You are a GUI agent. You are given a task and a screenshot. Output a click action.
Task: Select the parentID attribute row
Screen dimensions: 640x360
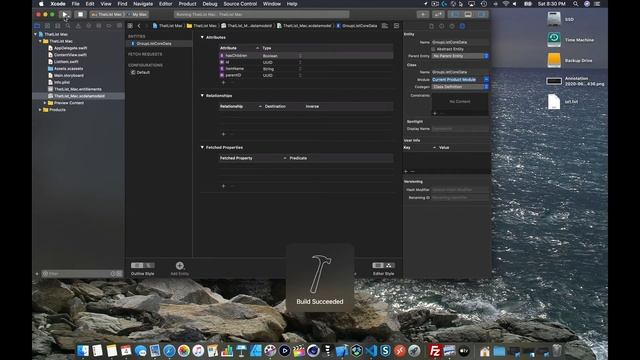coord(306,76)
